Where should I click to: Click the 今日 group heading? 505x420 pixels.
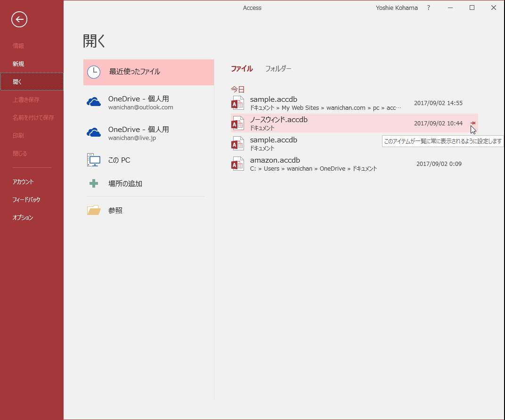(x=238, y=89)
